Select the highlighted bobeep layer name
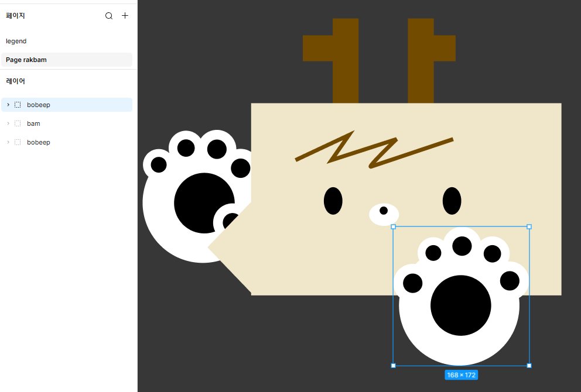Viewport: 581px width, 392px height. [x=39, y=105]
